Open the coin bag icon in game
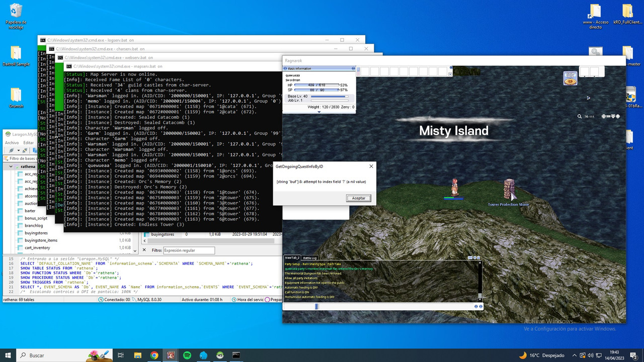This screenshot has width=644, height=362. [570, 78]
